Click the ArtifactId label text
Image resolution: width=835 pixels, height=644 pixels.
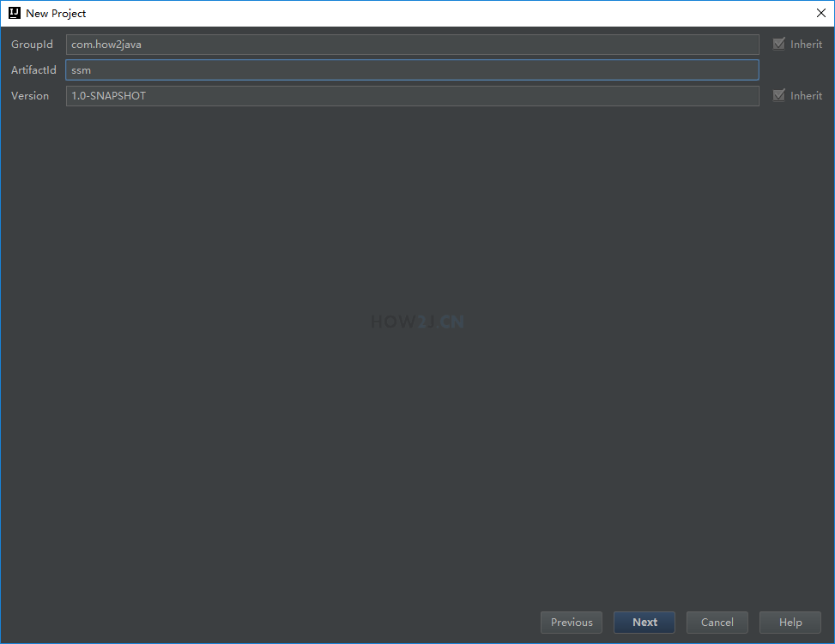pyautogui.click(x=33, y=69)
